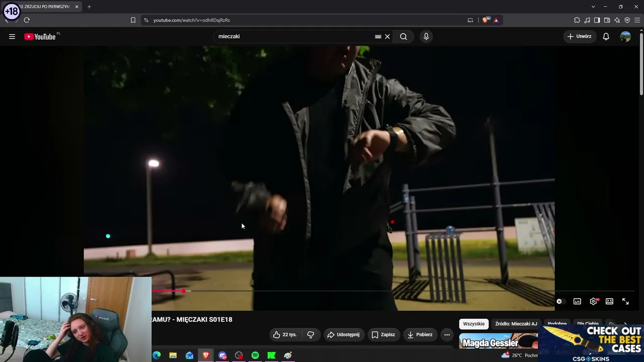
Task: Start voice search with the microphone
Action: pyautogui.click(x=426, y=36)
